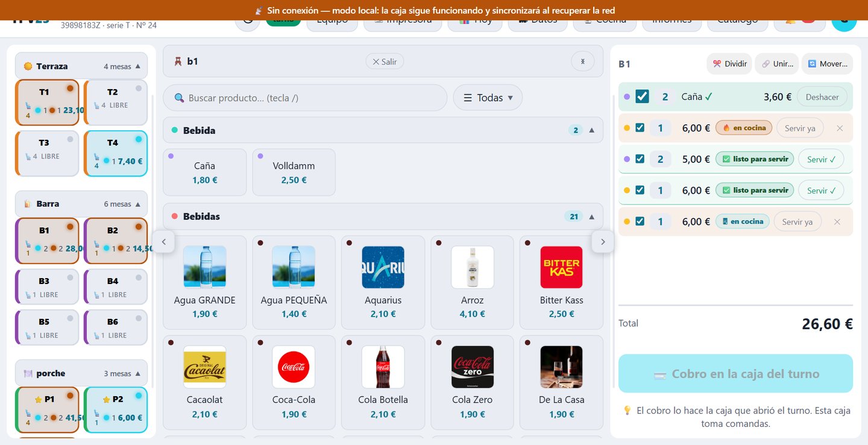
Task: Click Salir to leave table b1
Action: (x=385, y=62)
